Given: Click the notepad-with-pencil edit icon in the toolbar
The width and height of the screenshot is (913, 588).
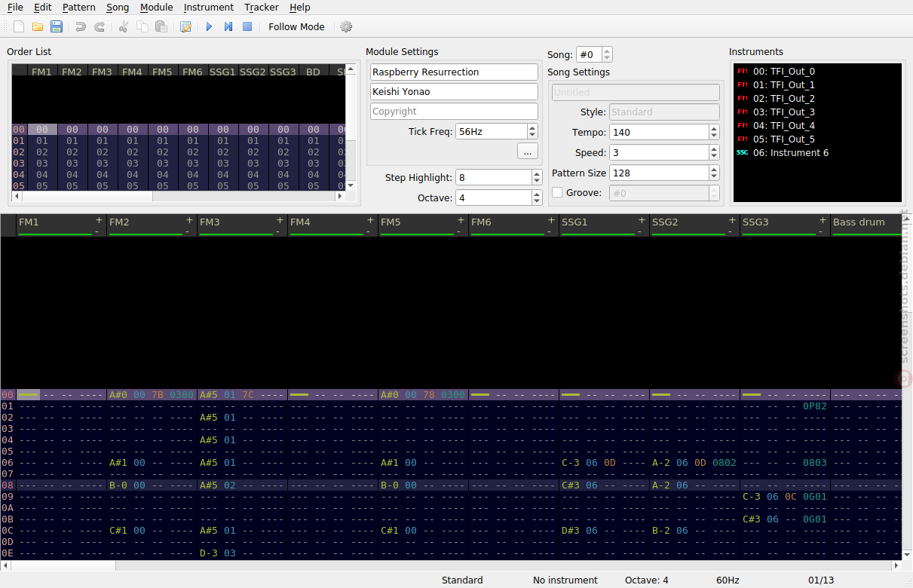Looking at the screenshot, I should point(185,26).
